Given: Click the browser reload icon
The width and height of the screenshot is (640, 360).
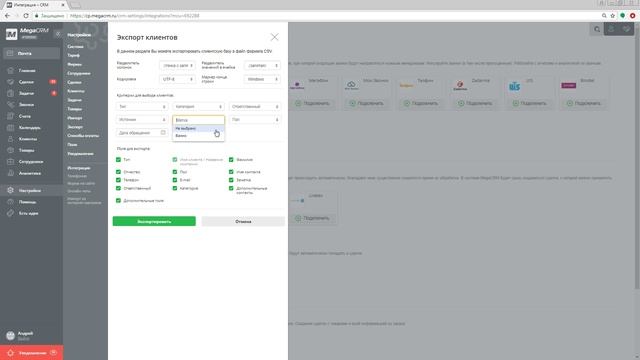Looking at the screenshot, I should point(26,16).
